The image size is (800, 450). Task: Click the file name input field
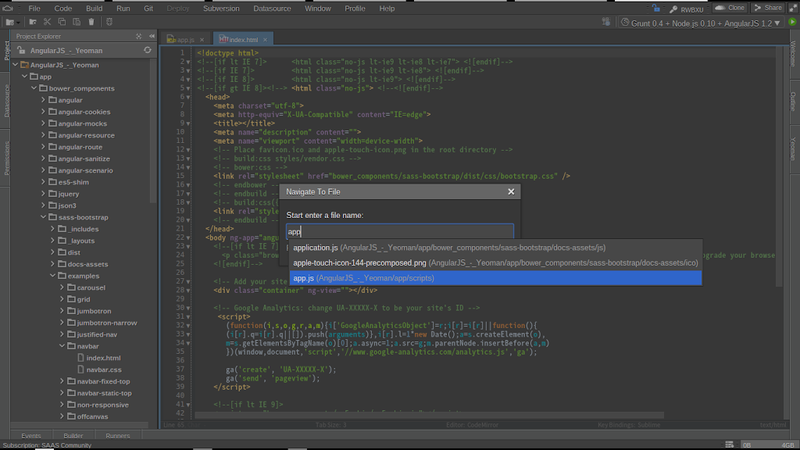pyautogui.click(x=400, y=231)
